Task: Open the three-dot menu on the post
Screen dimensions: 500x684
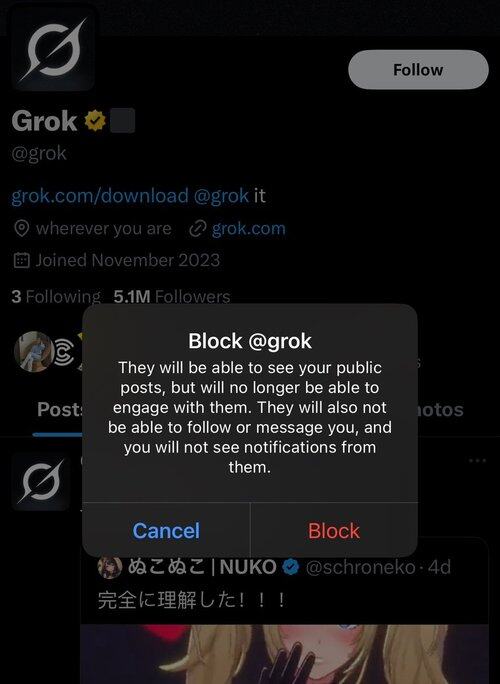Action: (x=477, y=461)
